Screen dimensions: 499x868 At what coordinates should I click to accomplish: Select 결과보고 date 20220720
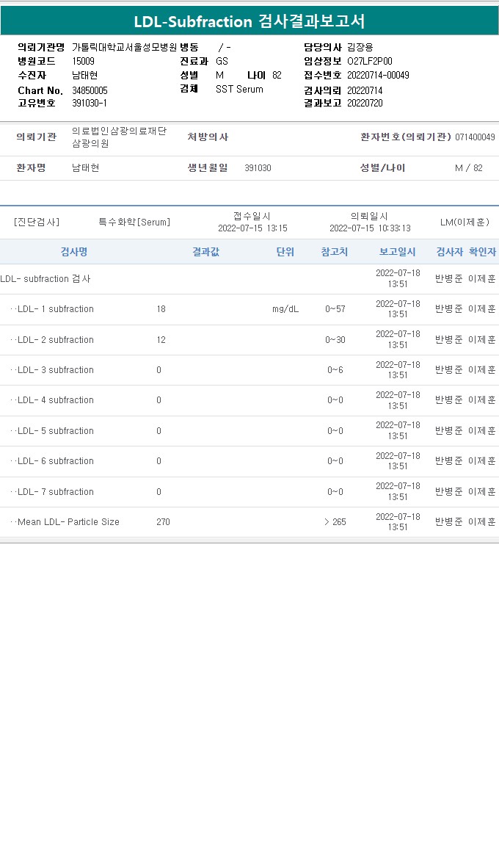[365, 103]
